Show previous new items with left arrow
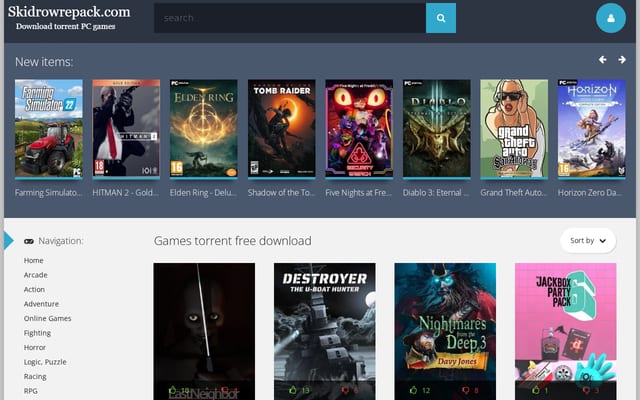 tap(602, 60)
